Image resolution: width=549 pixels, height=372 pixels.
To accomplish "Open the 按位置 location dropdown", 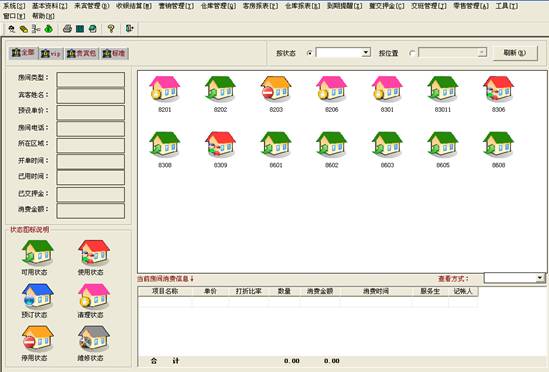I will [482, 53].
